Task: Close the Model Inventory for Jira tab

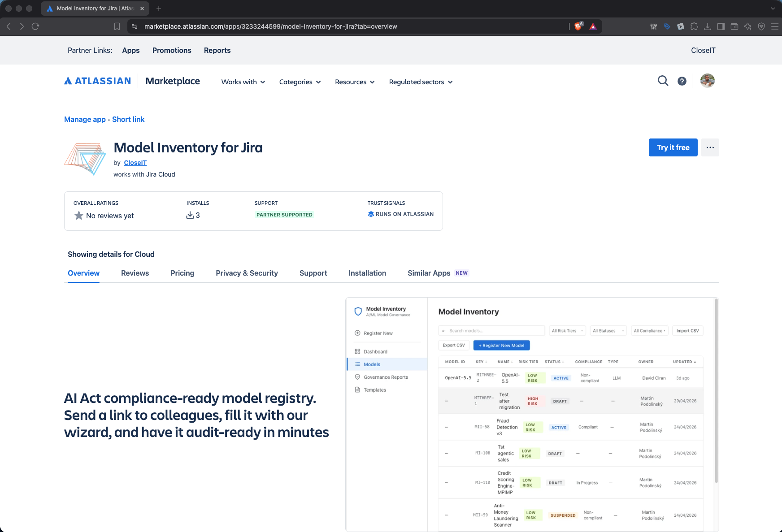Action: click(142, 9)
